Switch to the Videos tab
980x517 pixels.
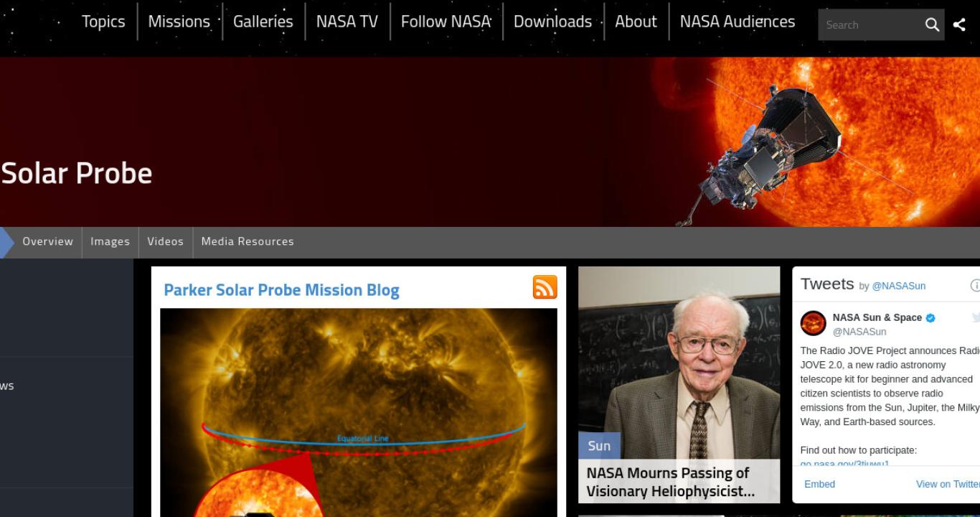pyautogui.click(x=166, y=241)
